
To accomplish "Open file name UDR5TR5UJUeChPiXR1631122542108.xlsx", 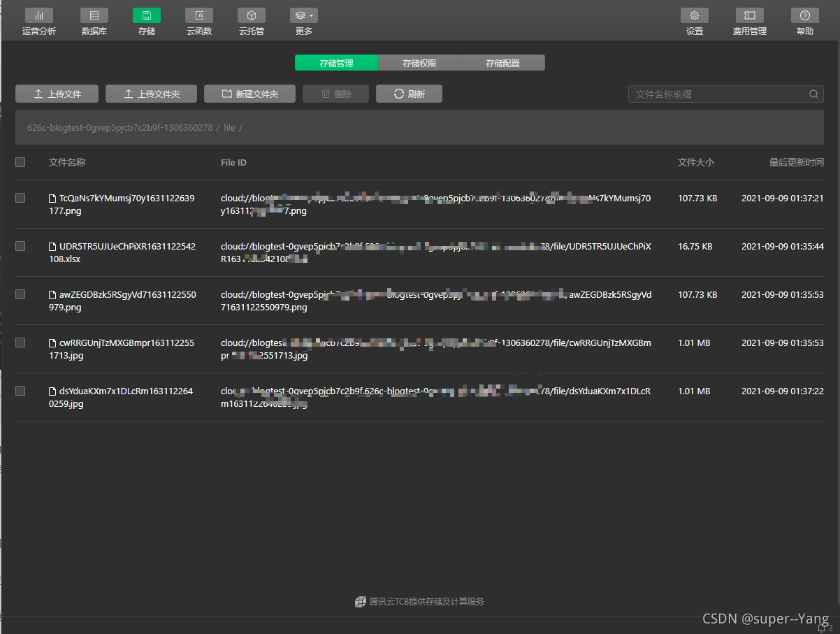I will click(x=122, y=252).
